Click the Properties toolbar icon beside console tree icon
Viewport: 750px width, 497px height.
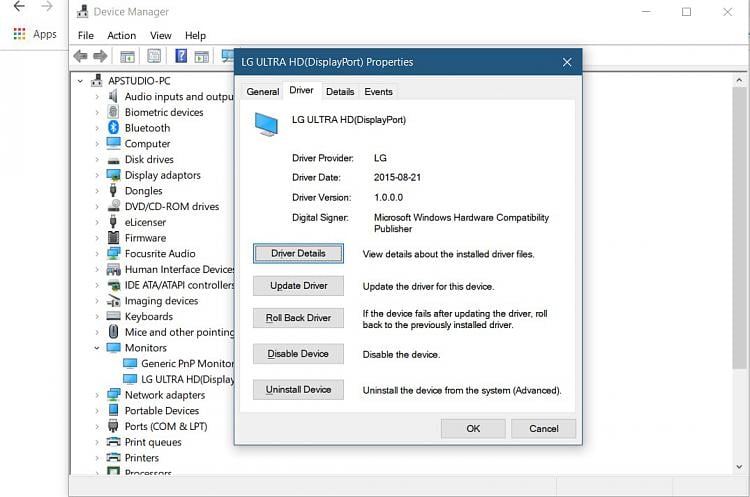[x=154, y=56]
